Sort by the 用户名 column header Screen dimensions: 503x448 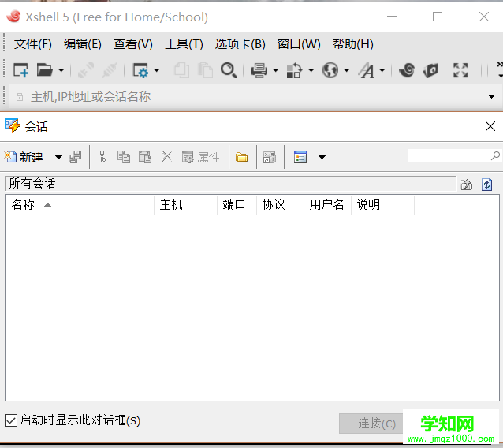pos(328,204)
